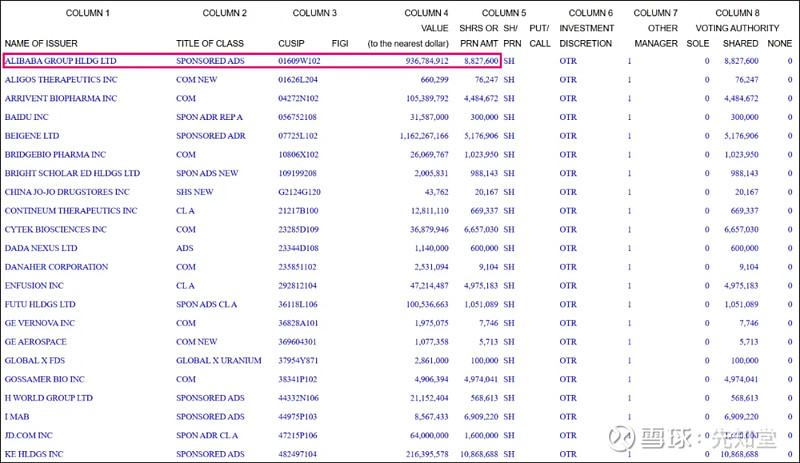The width and height of the screenshot is (800, 463).
Task: Click H World Group value 21,152,404
Action: [x=430, y=398]
